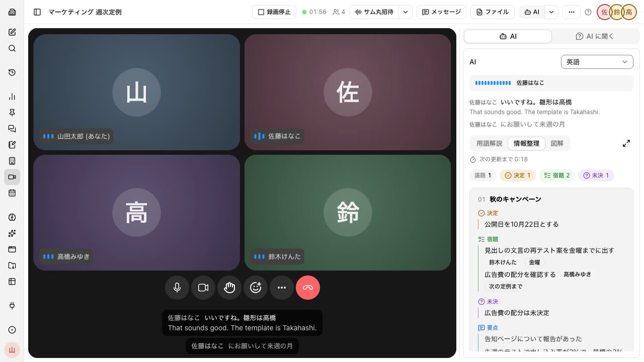Open the top bar ellipsis menu
This screenshot has height=362, width=644.
coord(571,12)
